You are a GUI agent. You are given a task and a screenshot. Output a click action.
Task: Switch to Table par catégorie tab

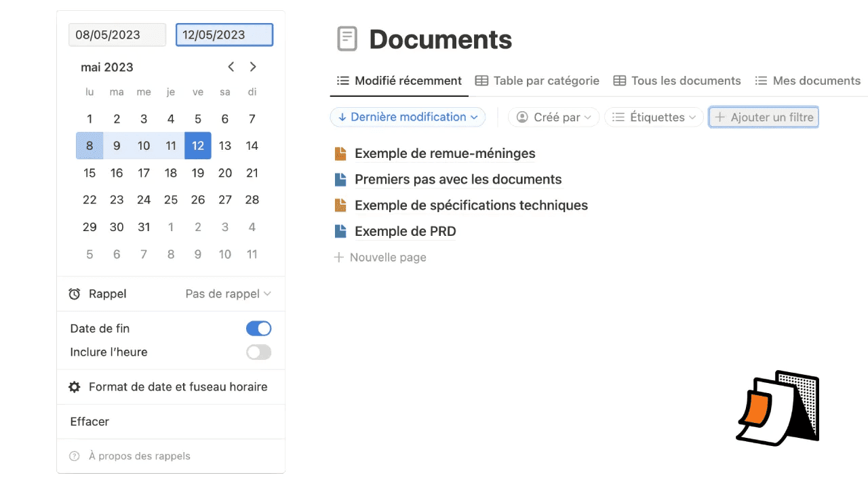point(537,81)
